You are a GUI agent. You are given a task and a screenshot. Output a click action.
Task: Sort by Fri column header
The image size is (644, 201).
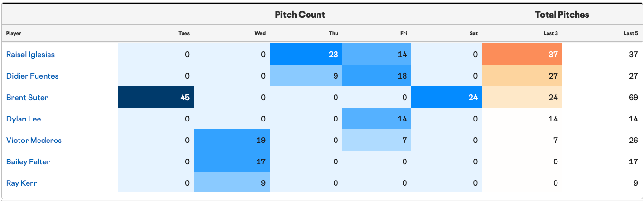(404, 33)
